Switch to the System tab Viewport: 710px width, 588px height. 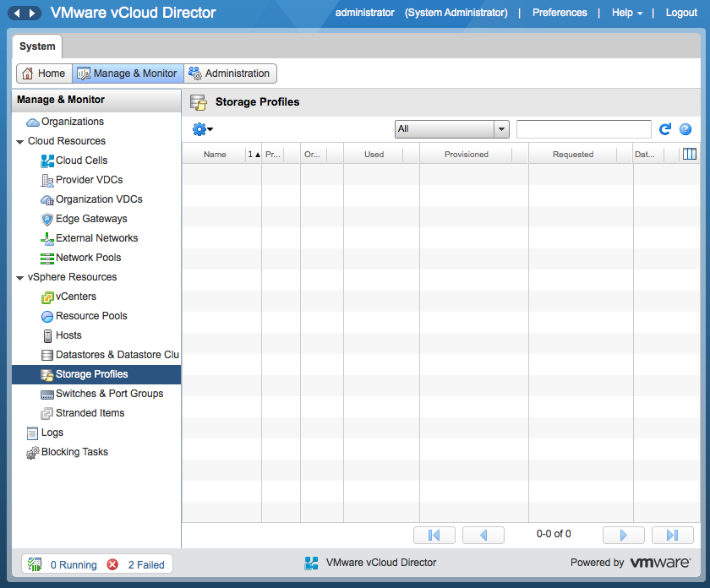tap(37, 46)
